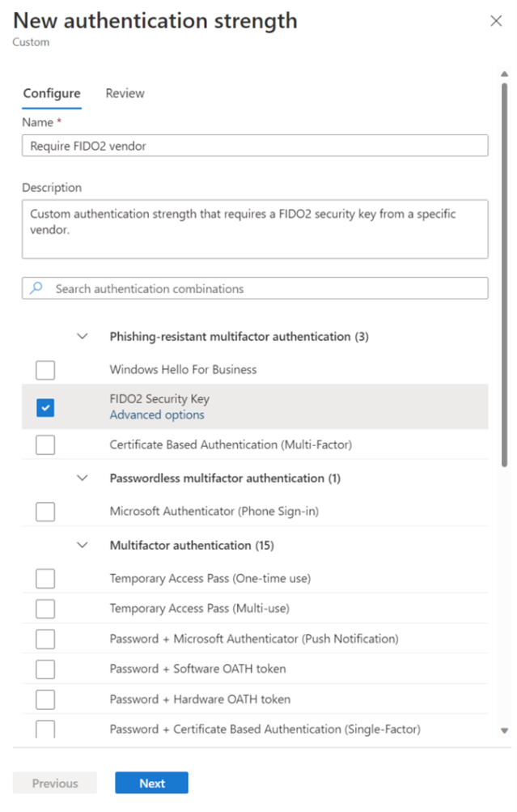The image size is (517, 812).
Task: Click the scrollbar down arrow
Action: [505, 731]
